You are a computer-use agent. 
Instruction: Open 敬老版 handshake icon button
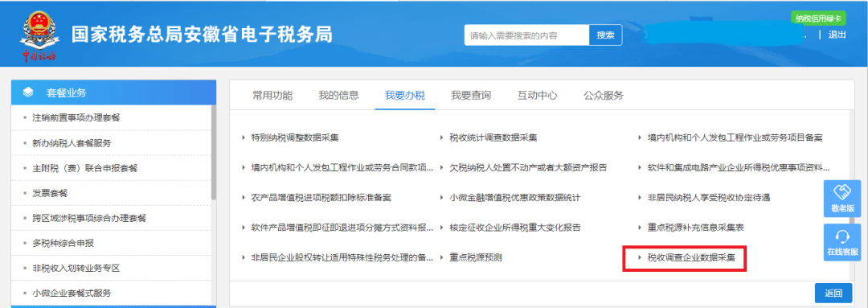tap(842, 199)
